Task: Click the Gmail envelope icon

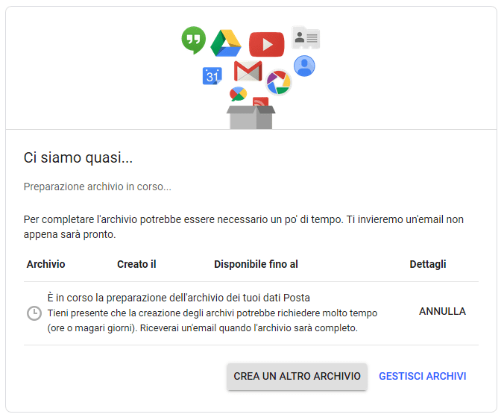Action: coord(248,71)
